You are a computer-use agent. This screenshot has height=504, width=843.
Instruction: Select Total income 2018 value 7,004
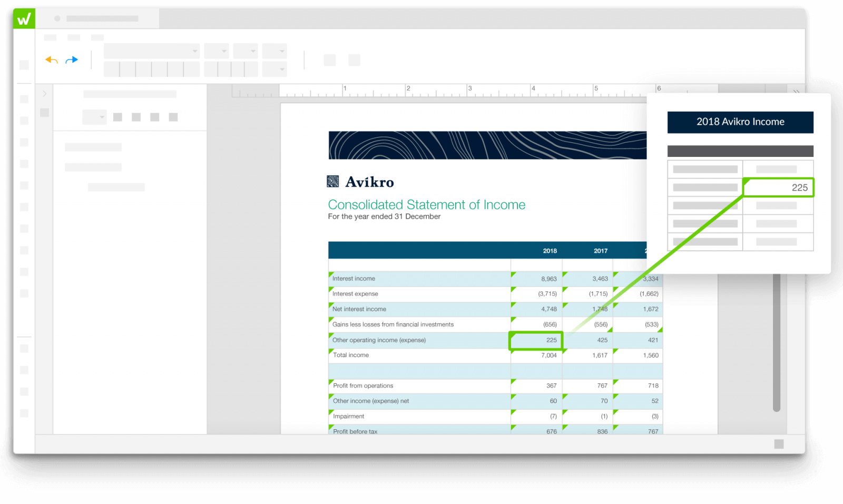(x=548, y=355)
